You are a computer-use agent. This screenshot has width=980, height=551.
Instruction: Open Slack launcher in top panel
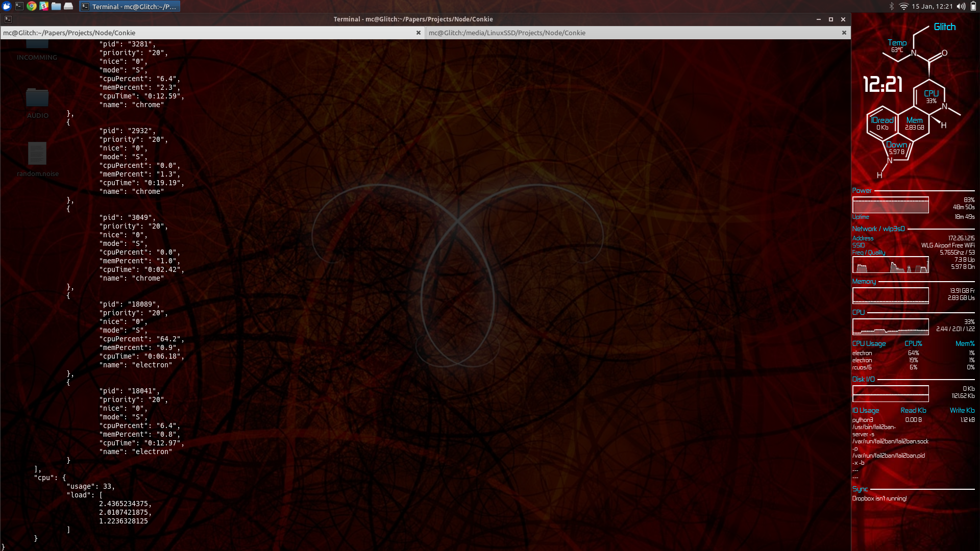(44, 6)
